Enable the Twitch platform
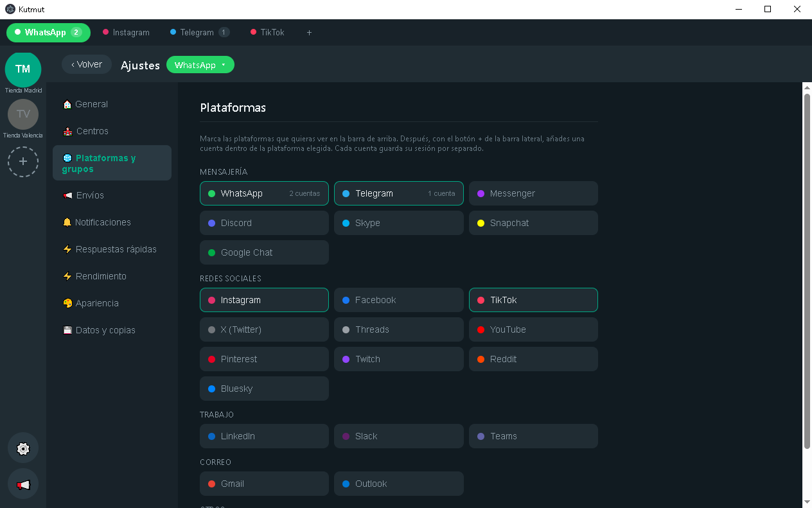Screen dimensions: 812x508 tap(399, 359)
